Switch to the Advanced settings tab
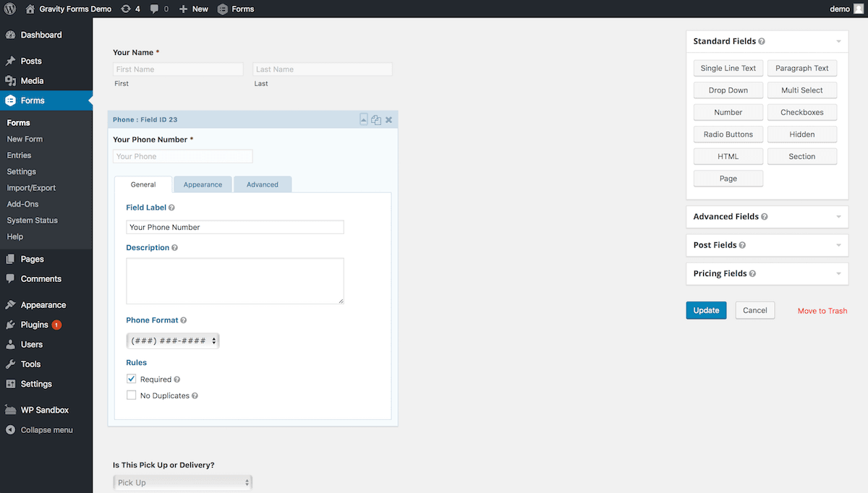 pos(263,184)
